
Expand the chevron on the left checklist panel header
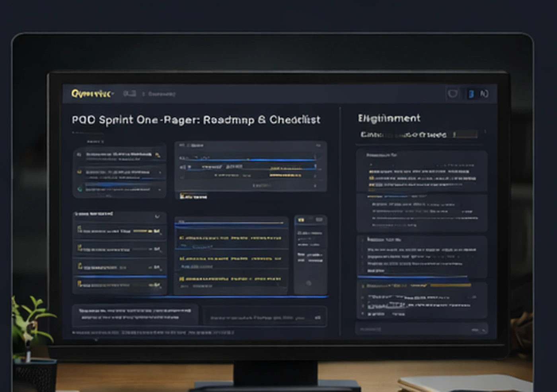tap(158, 216)
